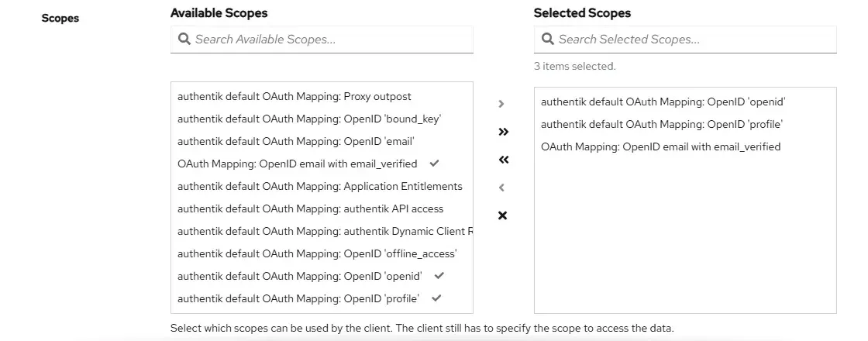Select OpenID 'profile' in Available Scopes

(322, 298)
